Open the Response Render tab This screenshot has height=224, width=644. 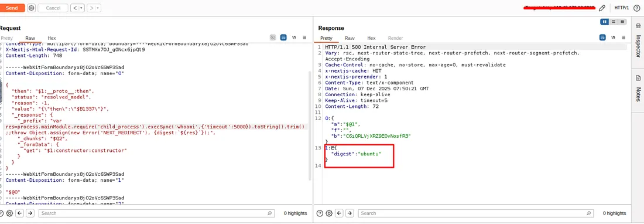(x=396, y=38)
